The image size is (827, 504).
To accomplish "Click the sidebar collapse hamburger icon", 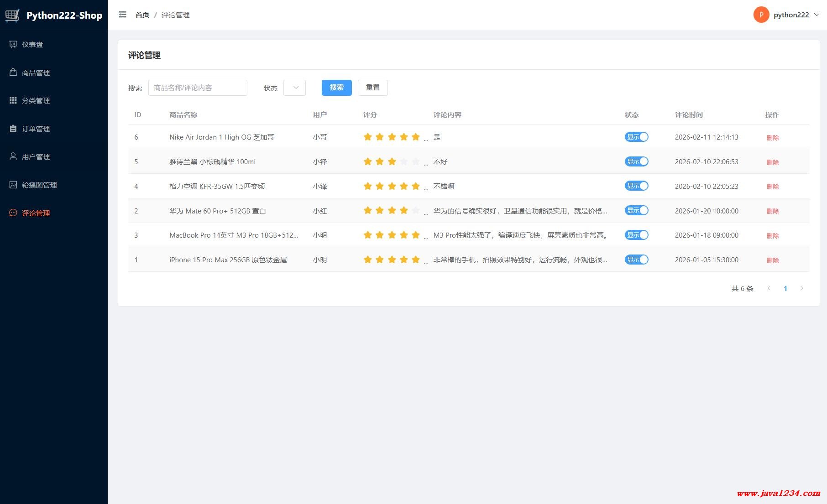I will click(x=122, y=15).
